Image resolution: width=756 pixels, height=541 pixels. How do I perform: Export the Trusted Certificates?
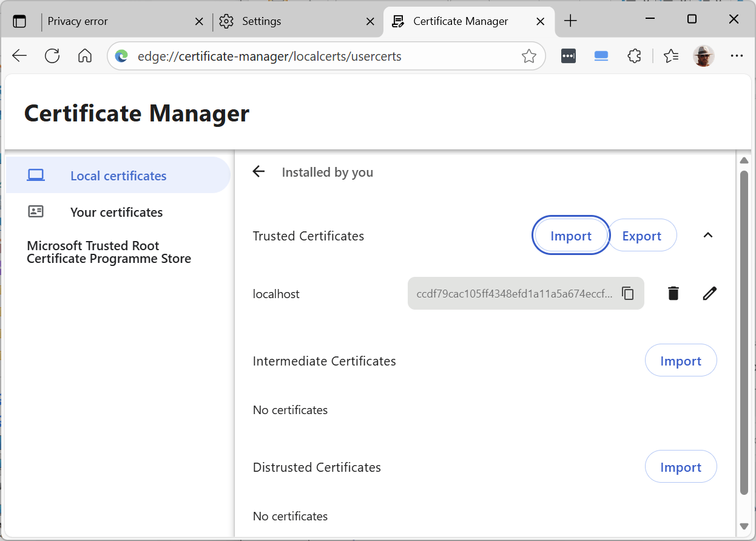(641, 236)
